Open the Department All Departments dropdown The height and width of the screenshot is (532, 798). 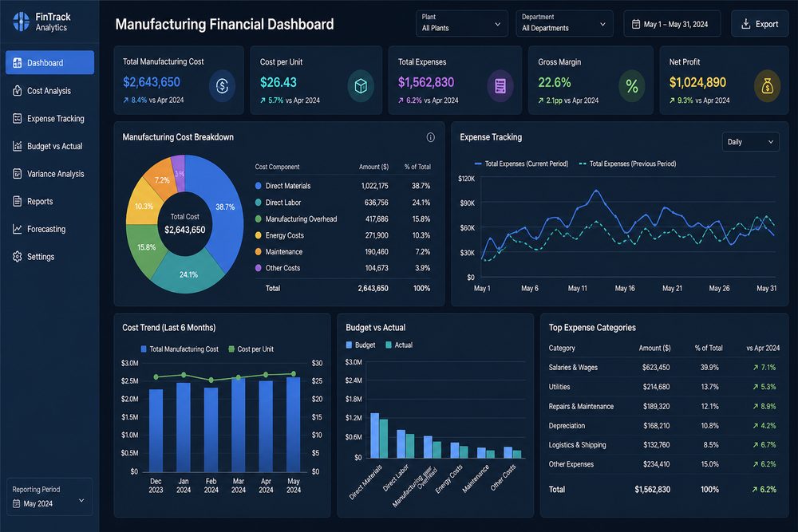point(564,23)
